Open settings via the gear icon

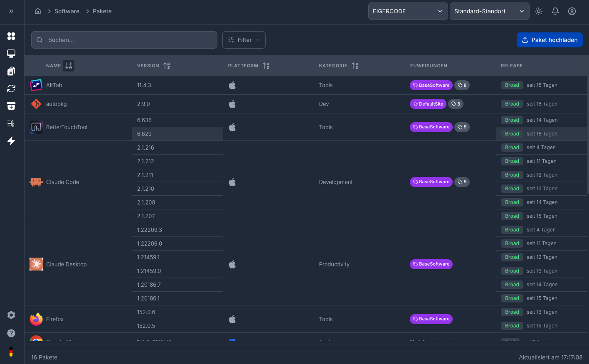click(x=11, y=315)
